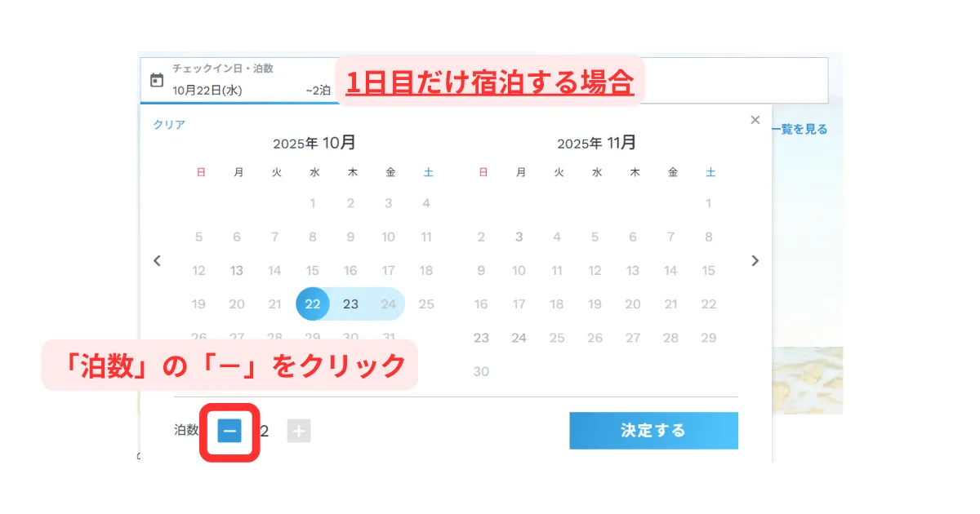Click the plus button to increase nights
The image size is (980, 514).
click(x=299, y=431)
